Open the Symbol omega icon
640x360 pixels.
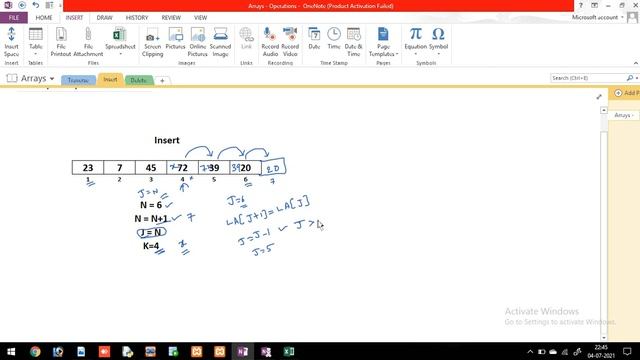coord(438,33)
